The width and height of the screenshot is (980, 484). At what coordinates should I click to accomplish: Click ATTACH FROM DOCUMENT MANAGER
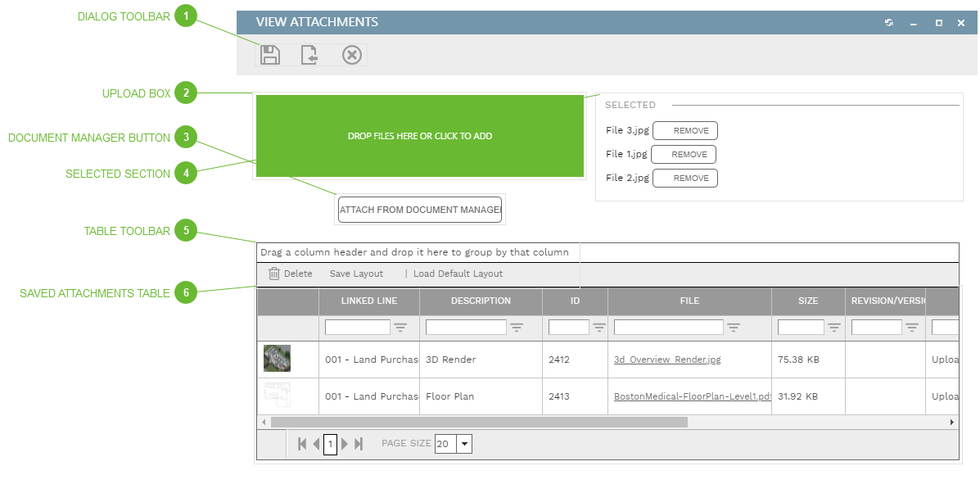[x=419, y=210]
